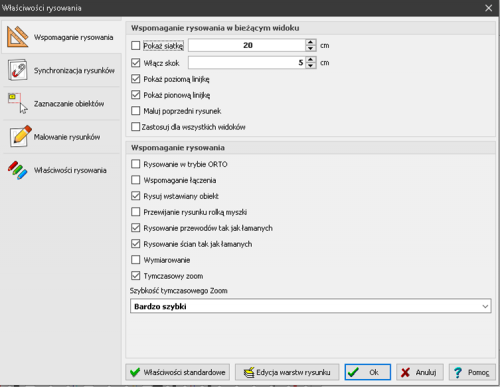Increase grid size with up arrow

tap(311, 42)
